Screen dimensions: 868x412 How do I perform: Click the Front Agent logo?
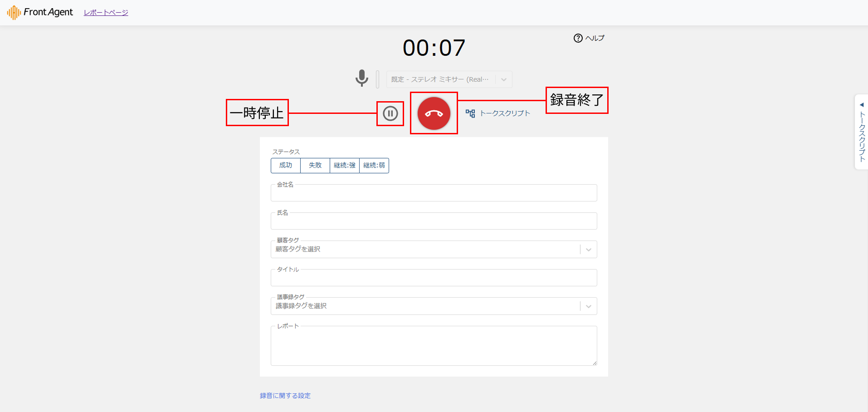pyautogui.click(x=40, y=12)
